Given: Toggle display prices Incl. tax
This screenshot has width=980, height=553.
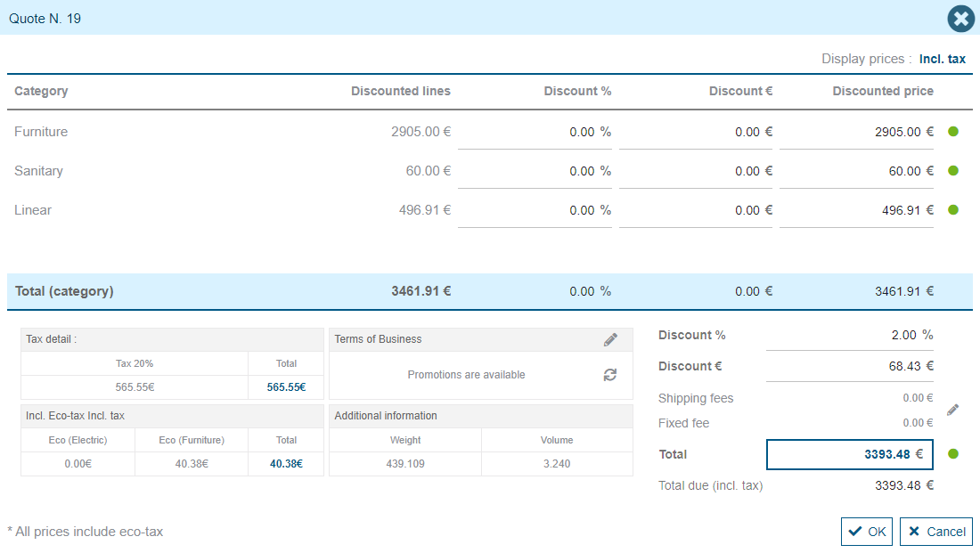Looking at the screenshot, I should click(942, 59).
